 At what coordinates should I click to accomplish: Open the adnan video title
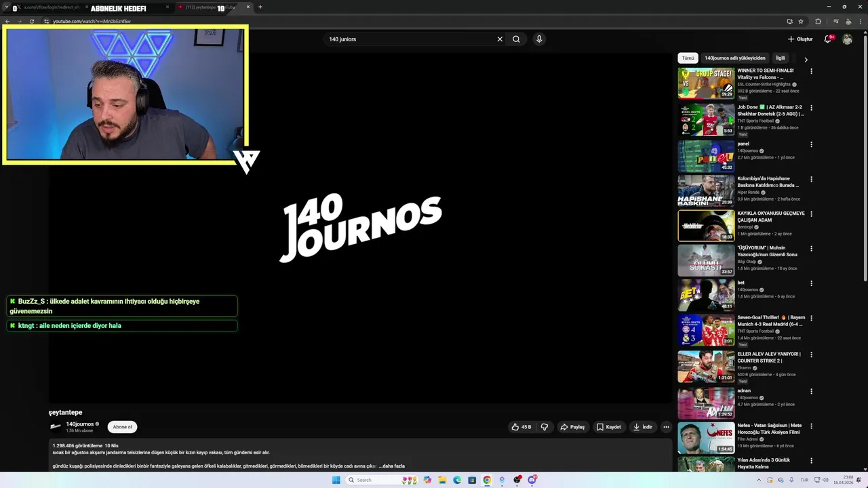click(744, 390)
